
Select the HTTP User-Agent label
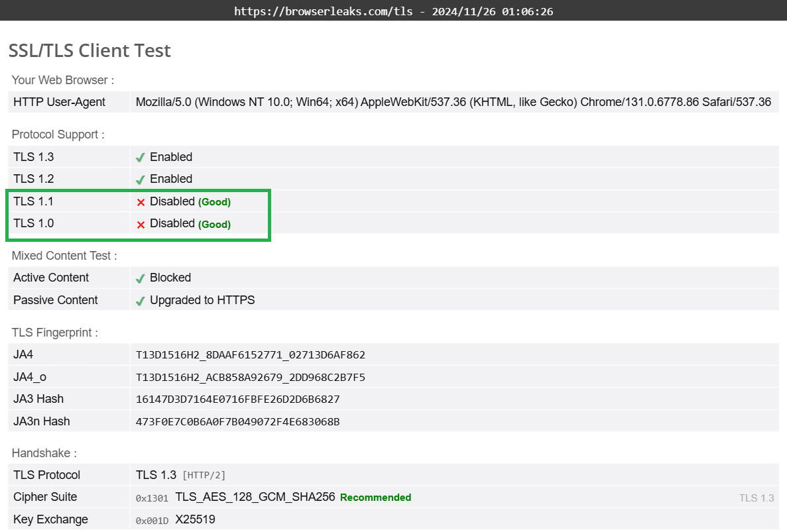point(59,102)
